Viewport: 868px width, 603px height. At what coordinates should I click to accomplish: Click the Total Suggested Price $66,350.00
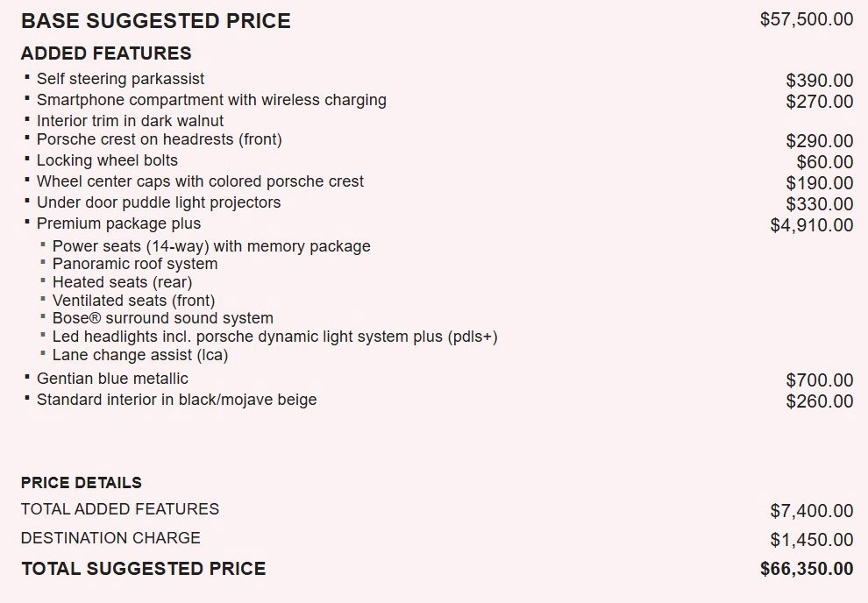tap(807, 569)
